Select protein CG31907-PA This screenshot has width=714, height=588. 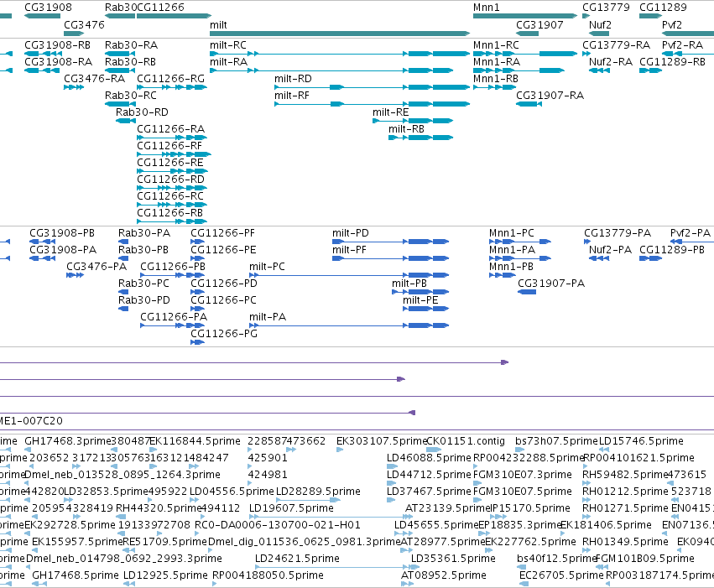(527, 292)
